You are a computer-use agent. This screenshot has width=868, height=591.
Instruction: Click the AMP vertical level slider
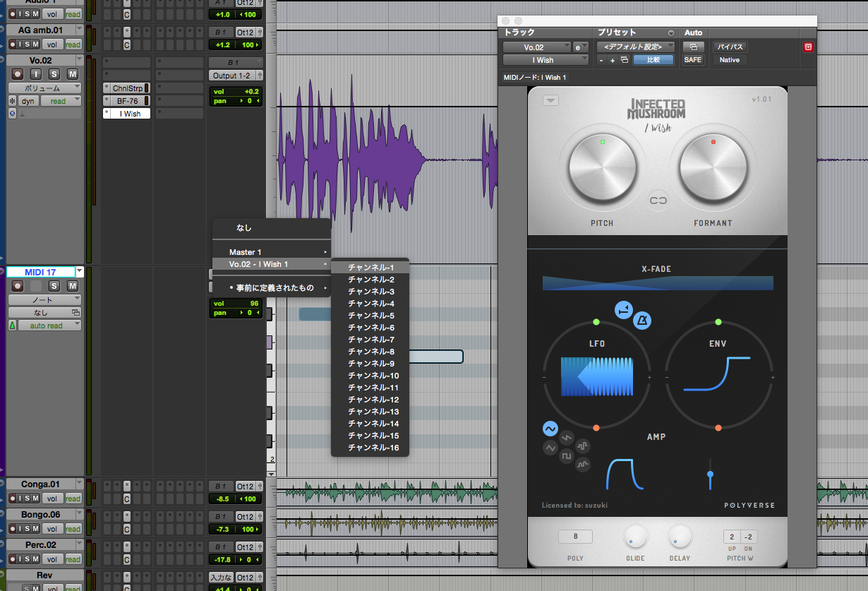coord(710,474)
